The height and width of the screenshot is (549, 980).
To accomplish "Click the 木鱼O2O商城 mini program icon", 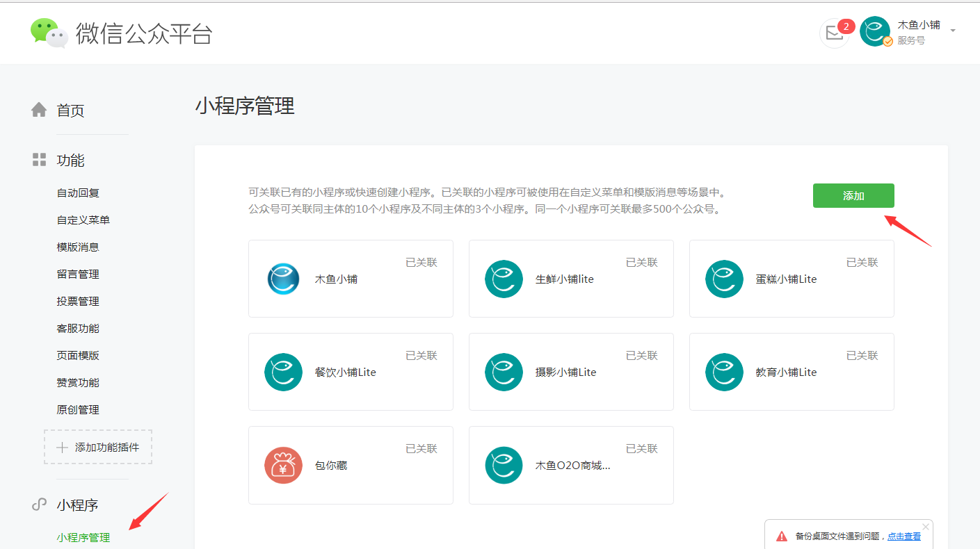I will click(x=504, y=465).
